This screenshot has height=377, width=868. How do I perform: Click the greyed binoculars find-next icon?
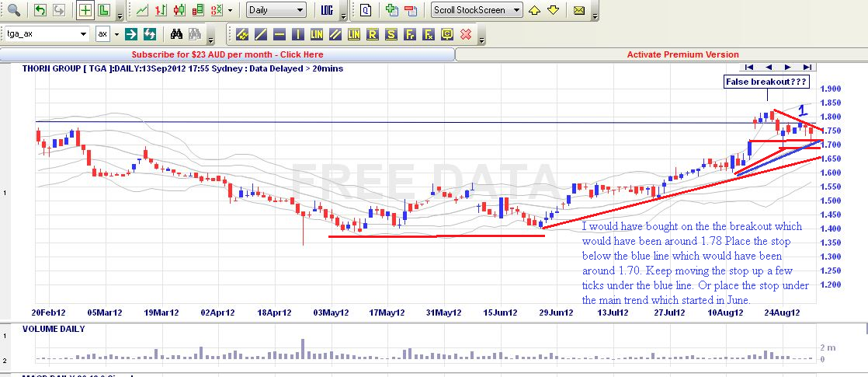194,34
